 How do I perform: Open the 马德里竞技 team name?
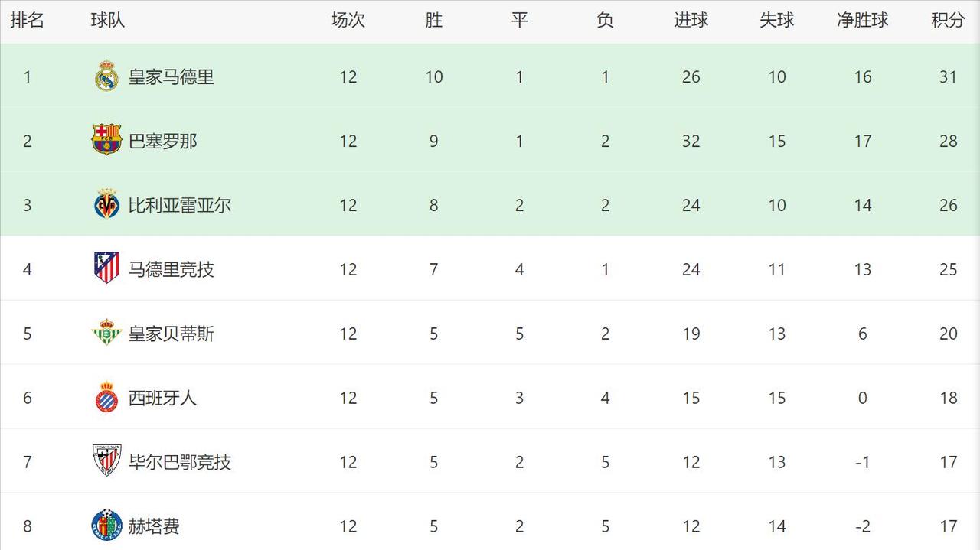point(171,270)
